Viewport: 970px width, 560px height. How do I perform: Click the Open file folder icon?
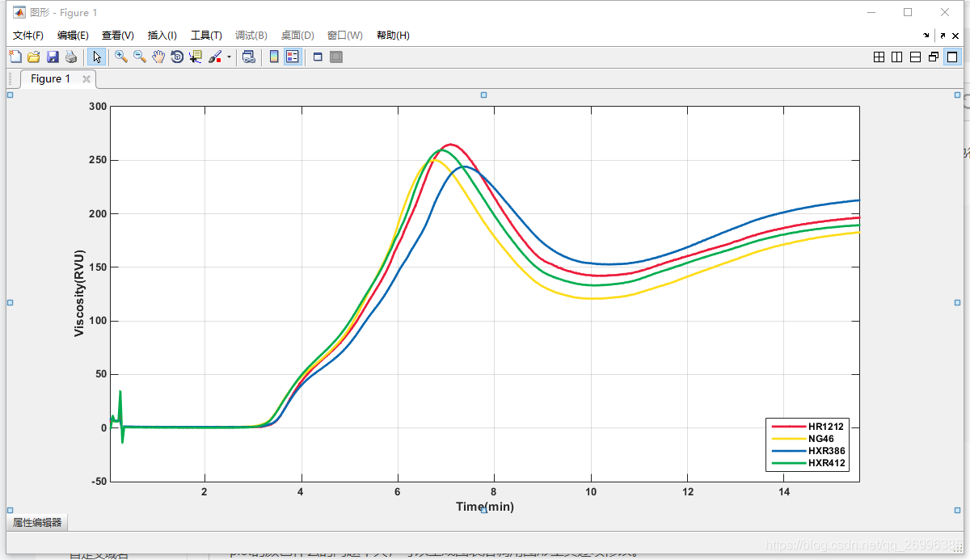click(34, 57)
